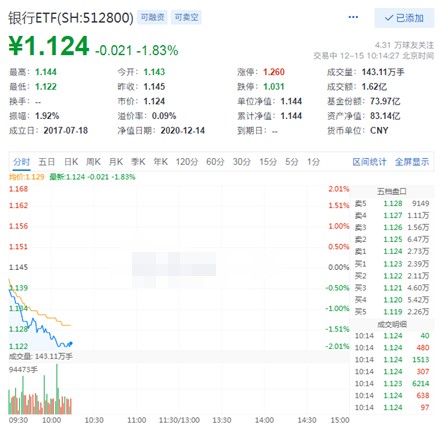This screenshot has width=439, height=432.
Task: Open the 区间统计 range statistics link
Action: click(x=369, y=162)
